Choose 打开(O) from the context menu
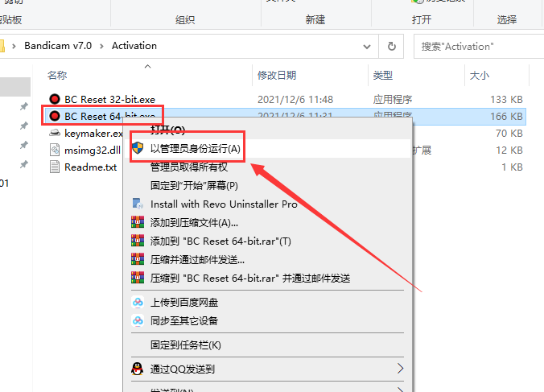Screen dimensions: 544x392 167,130
